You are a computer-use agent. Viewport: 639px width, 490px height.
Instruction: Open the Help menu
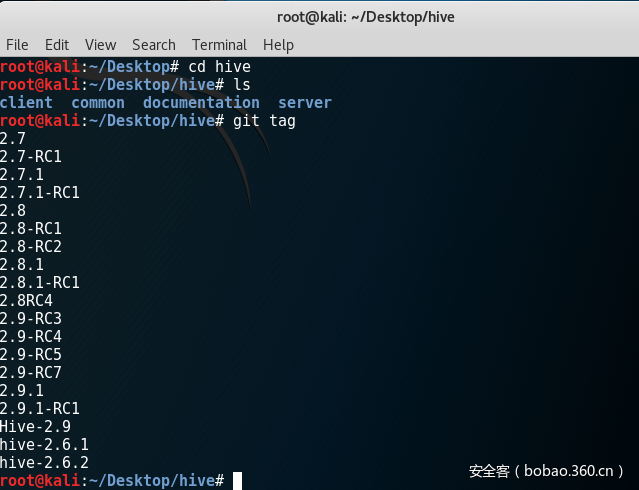click(278, 45)
